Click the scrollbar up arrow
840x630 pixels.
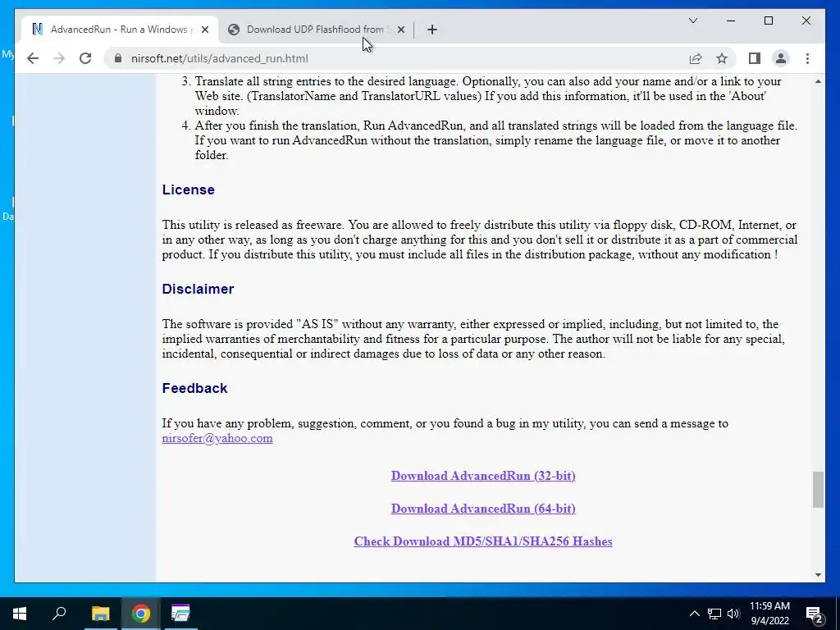[818, 81]
